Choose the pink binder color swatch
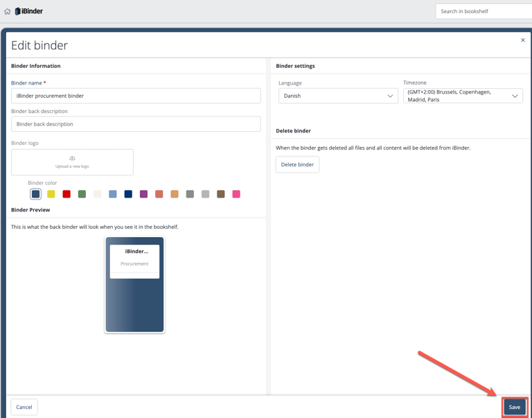 (x=236, y=194)
